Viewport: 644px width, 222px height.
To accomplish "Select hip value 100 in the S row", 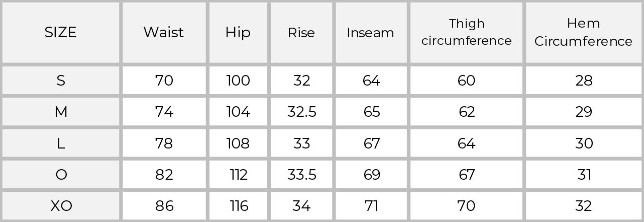I will [x=238, y=81].
